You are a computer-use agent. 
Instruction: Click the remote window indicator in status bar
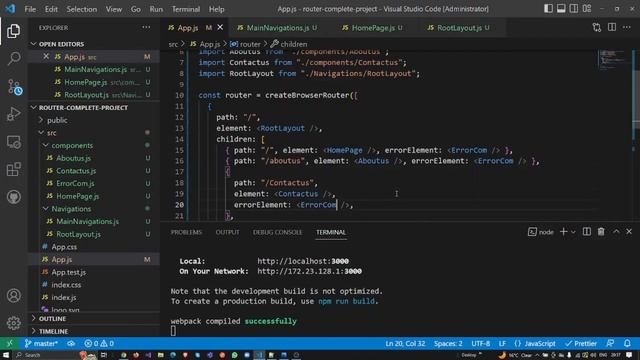click(x=9, y=343)
